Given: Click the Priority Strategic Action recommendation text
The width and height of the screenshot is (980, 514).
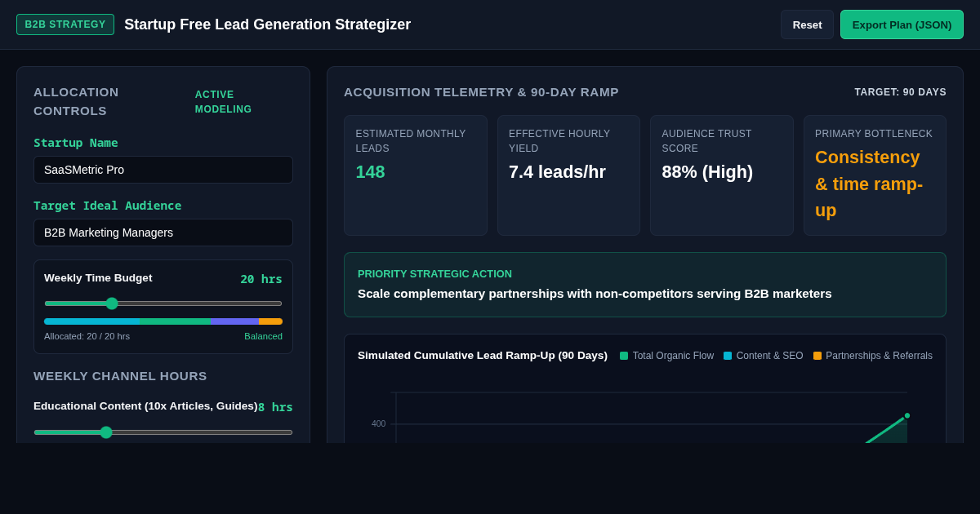Looking at the screenshot, I should coord(595,294).
